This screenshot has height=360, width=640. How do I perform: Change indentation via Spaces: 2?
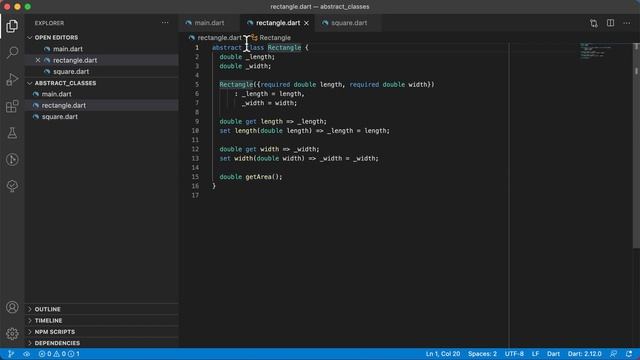482,354
